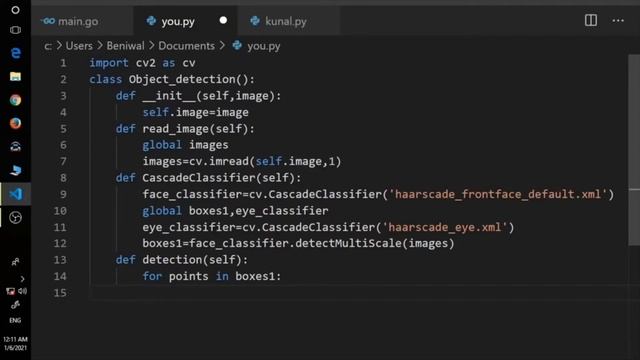This screenshot has width=640, height=360.
Task: Click 'haarscade_frontface_default.xml' string
Action: (498, 194)
